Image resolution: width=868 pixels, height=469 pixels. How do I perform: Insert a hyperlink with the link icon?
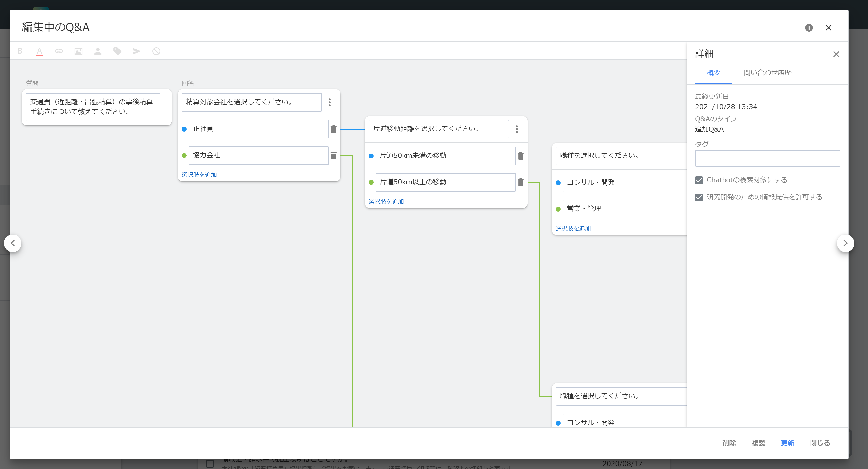59,51
